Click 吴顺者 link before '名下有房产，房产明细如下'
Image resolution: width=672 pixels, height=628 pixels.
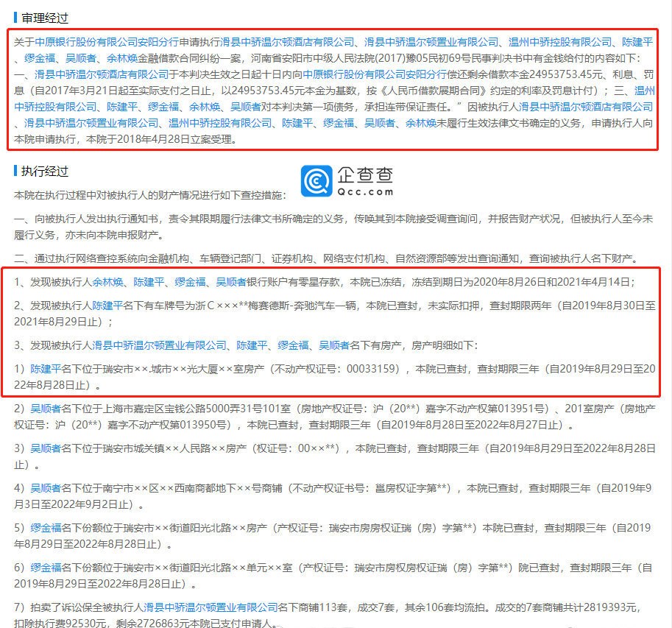(334, 345)
